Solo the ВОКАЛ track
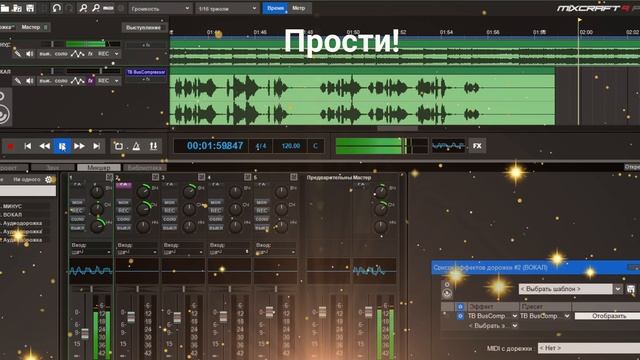The width and height of the screenshot is (640, 360). 61,81
